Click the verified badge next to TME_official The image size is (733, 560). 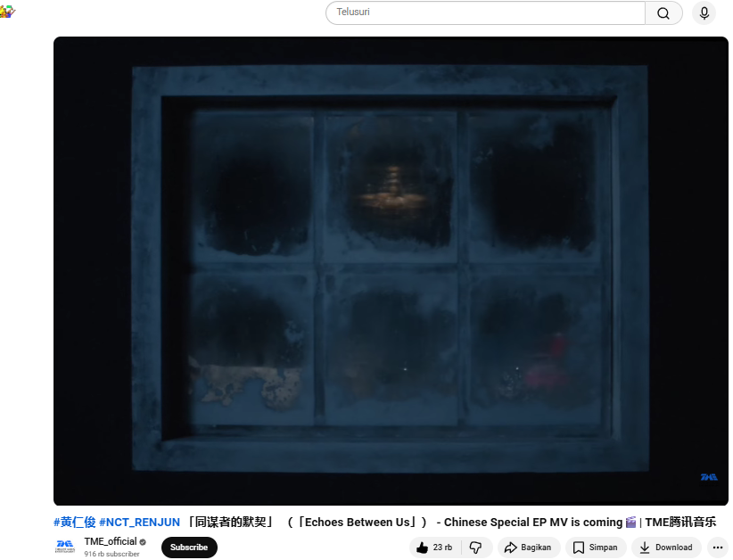click(143, 542)
